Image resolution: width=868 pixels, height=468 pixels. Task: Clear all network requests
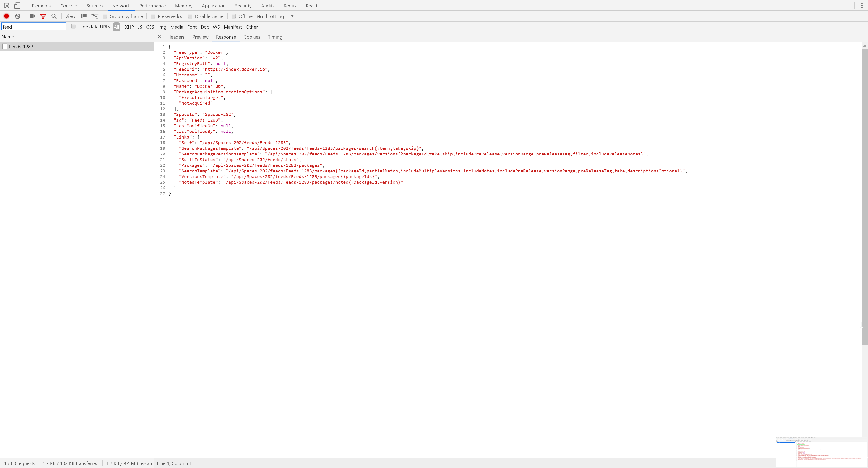coord(18,16)
